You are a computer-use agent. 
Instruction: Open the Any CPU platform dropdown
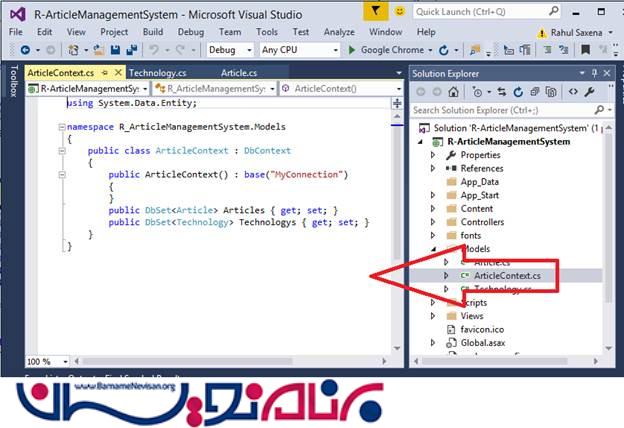pyautogui.click(x=294, y=49)
